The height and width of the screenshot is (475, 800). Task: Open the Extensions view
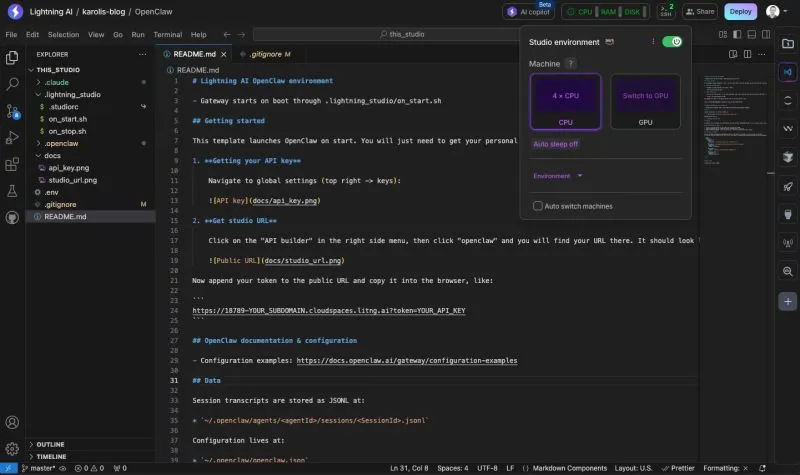click(12, 163)
